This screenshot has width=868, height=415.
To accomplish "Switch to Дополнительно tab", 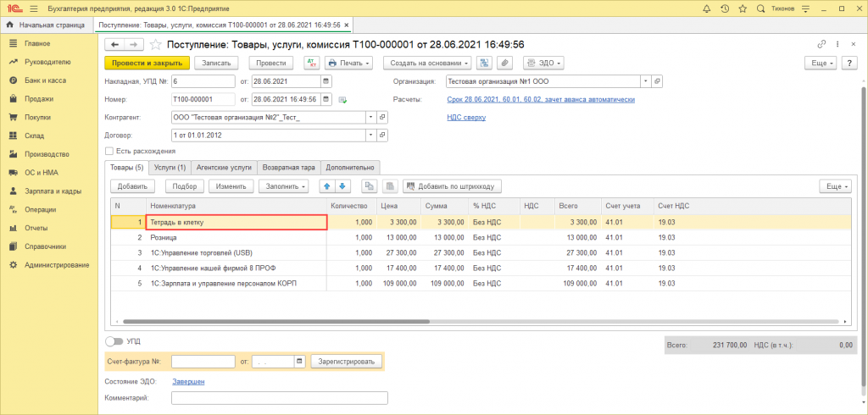I will click(350, 167).
